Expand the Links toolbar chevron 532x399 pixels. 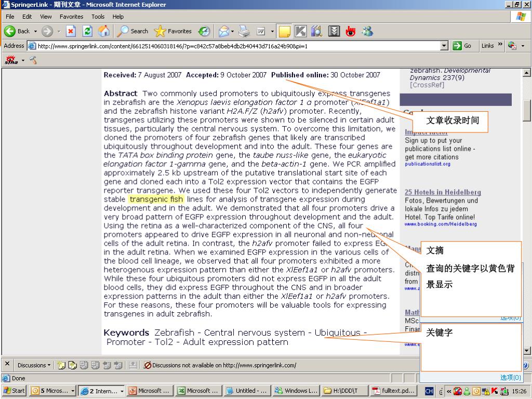click(x=500, y=45)
